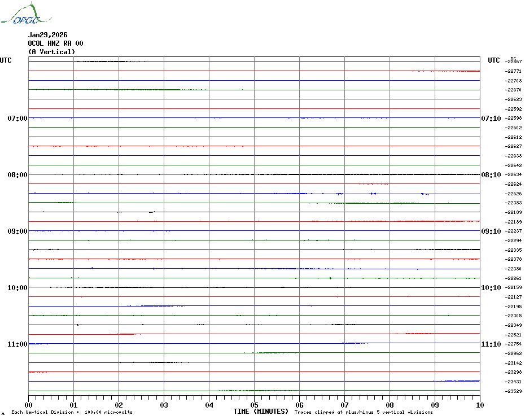
Task: Click the 00 minute tick on bottom axis
Action: pos(29,405)
